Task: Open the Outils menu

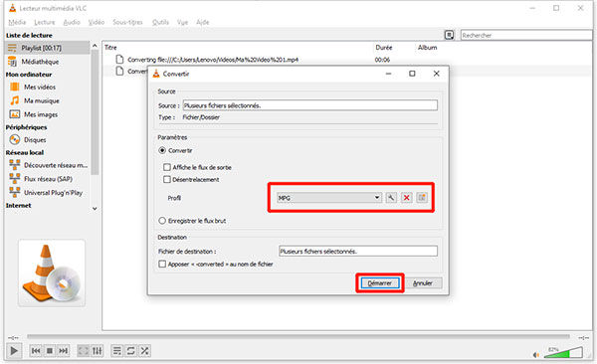Action: [x=160, y=22]
